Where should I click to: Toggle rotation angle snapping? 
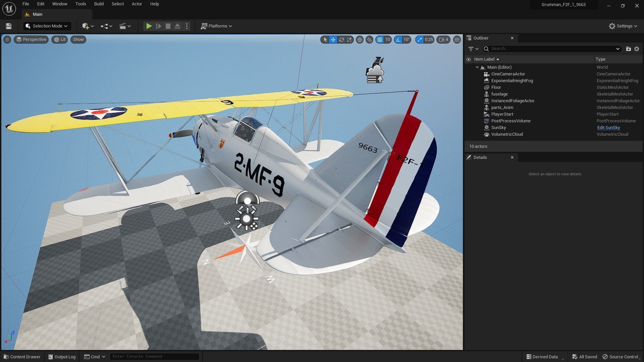point(398,40)
